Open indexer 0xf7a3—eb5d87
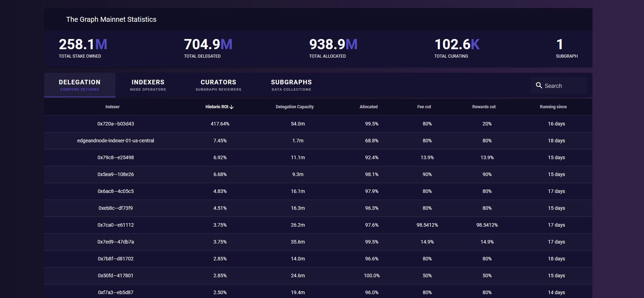Image resolution: width=644 pixels, height=298 pixels. (x=116, y=292)
